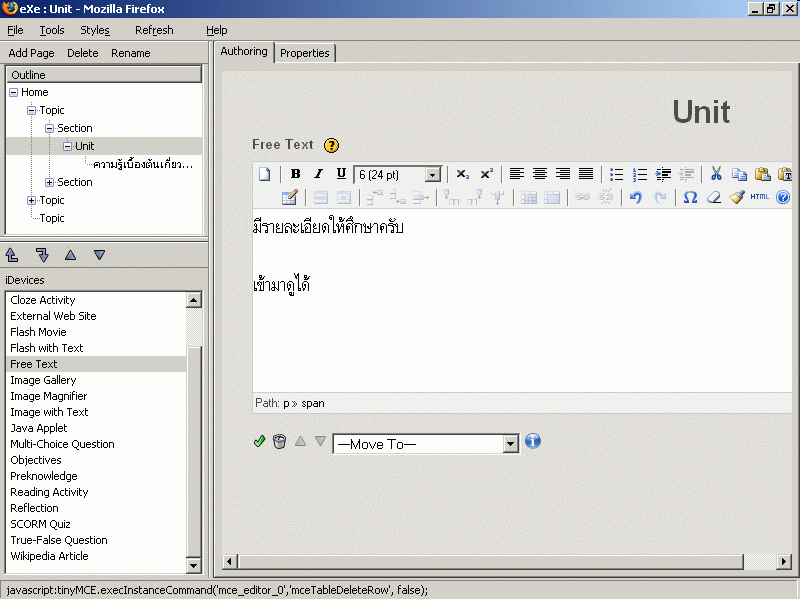Click the cleanup messy code brush icon
The image size is (800, 600).
[x=736, y=197]
